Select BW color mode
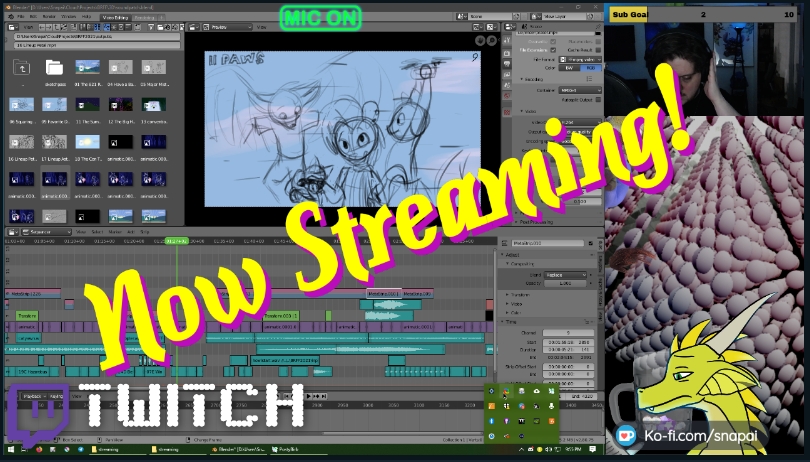 click(569, 68)
